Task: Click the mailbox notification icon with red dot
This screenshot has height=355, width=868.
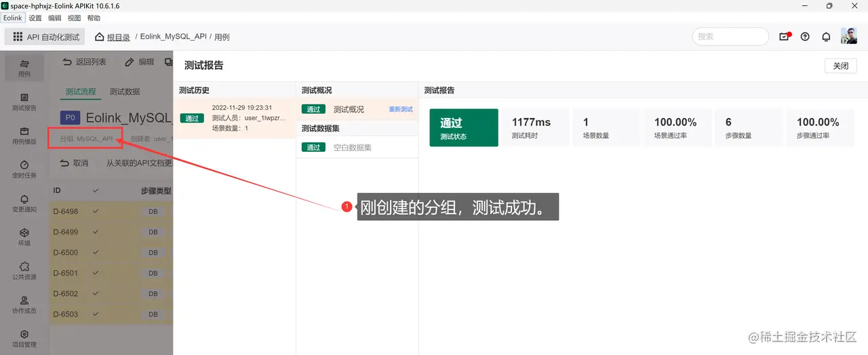Action: click(785, 37)
